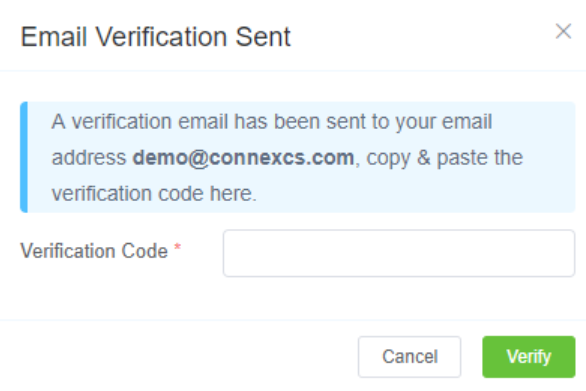586x391 pixels.
Task: Click the ampersand in the alert message
Action: pyautogui.click(x=423, y=158)
